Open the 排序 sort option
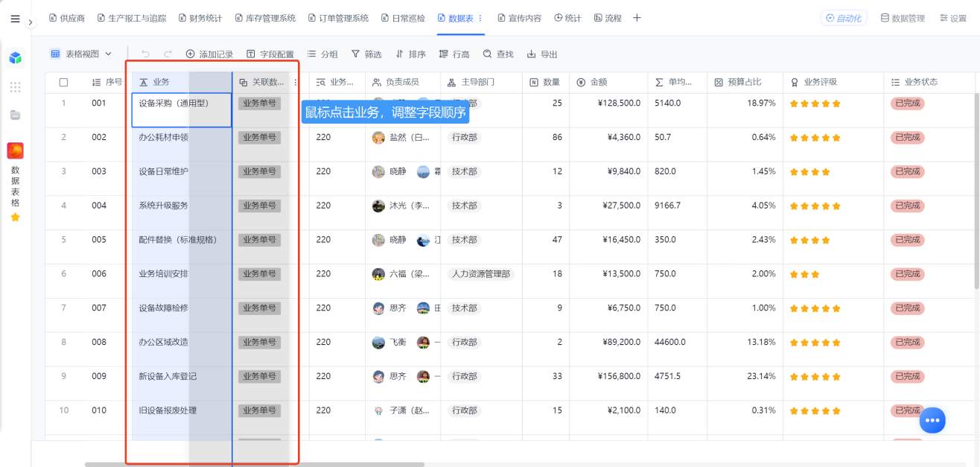The width and height of the screenshot is (980, 467). tap(410, 54)
